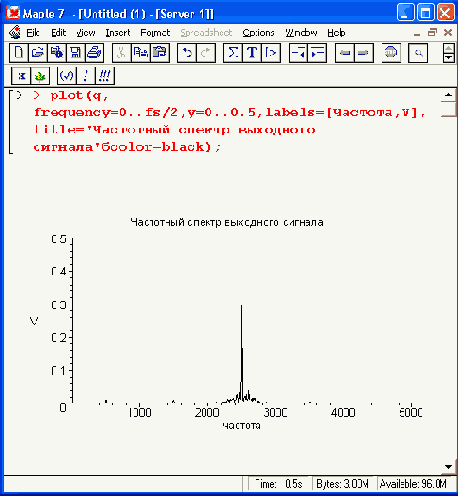Click the scrollbar down arrow at bottom

click(x=448, y=467)
